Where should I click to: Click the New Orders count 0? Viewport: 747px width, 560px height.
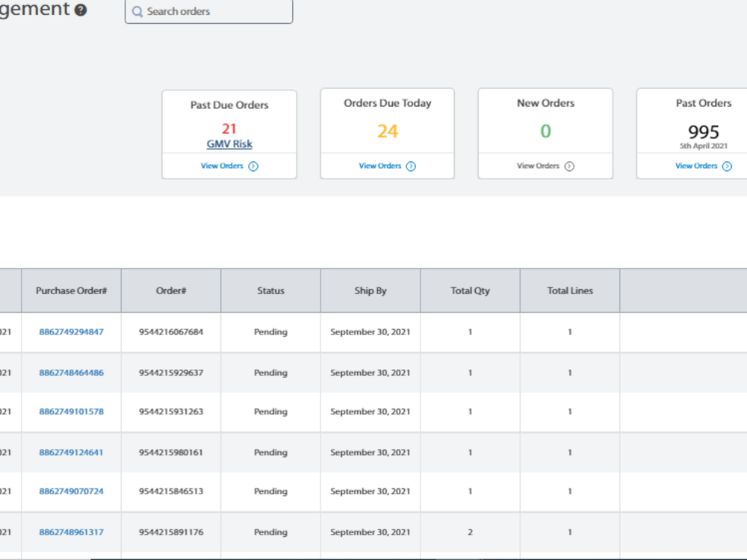(545, 131)
